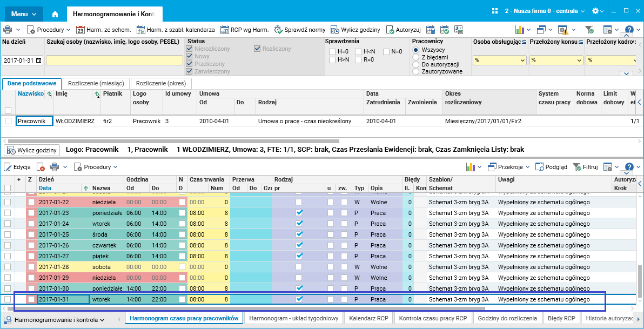Tick the row checkbox for Pracownik WŁODZIMIERZ
Viewport: 644px width, 329px height.
pos(8,122)
